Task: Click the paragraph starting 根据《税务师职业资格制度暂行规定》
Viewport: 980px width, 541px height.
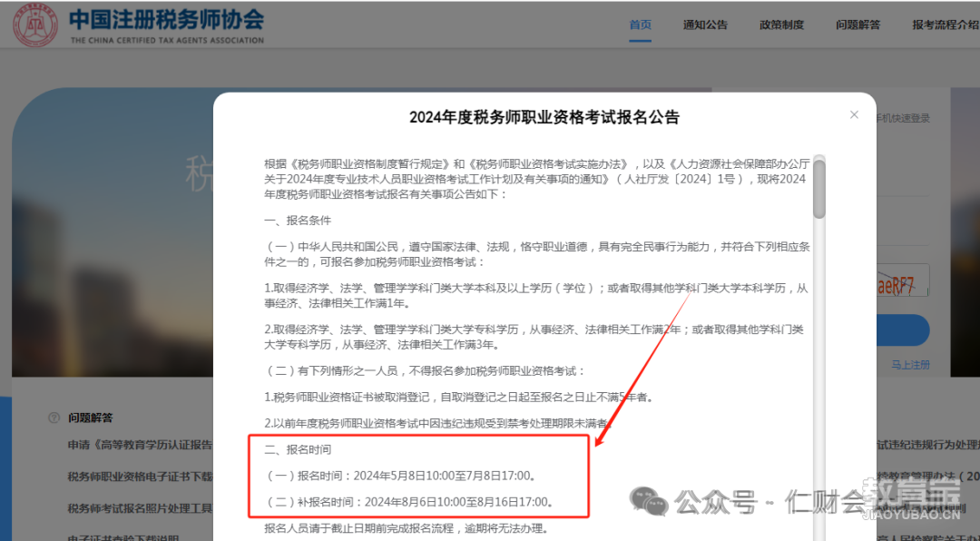Action: 537,179
